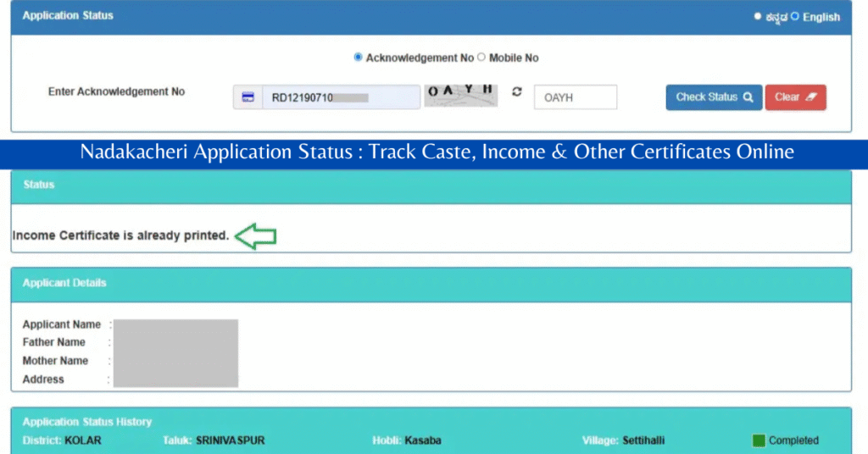Click the Applicant Name label

click(x=61, y=324)
